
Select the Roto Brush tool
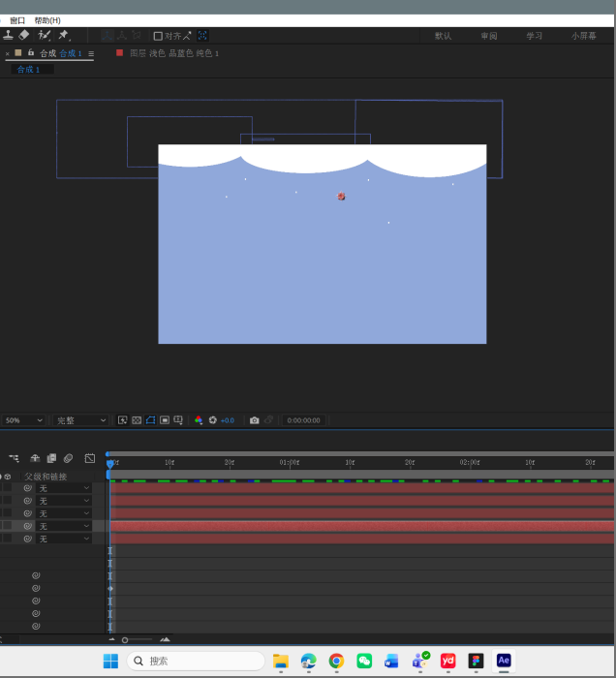(x=45, y=35)
